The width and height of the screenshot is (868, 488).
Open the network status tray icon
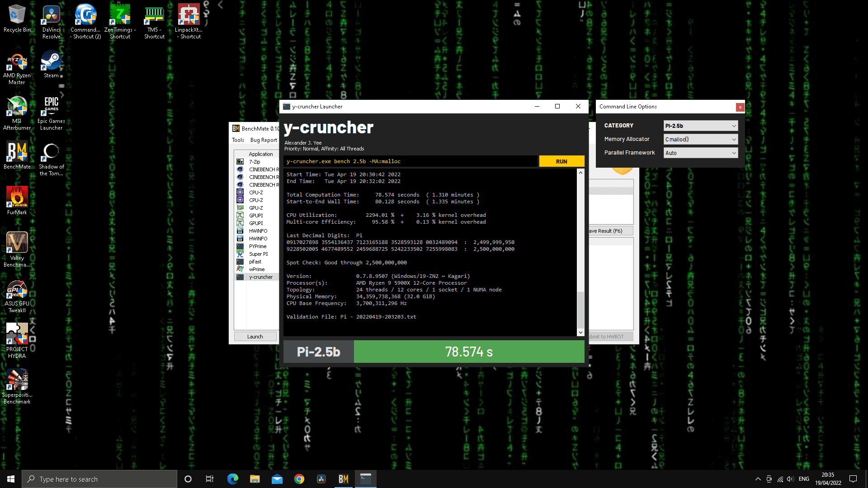[780, 479]
